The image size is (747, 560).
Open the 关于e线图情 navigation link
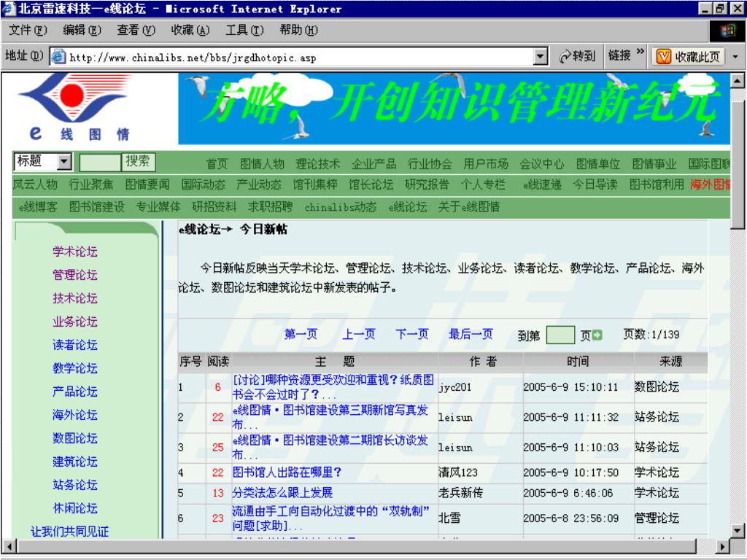pyautogui.click(x=469, y=207)
